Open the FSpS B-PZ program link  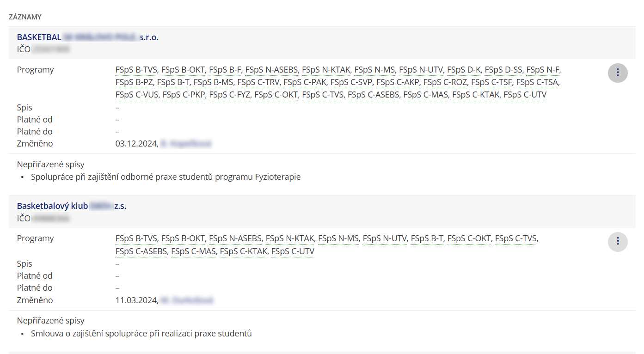pyautogui.click(x=134, y=83)
